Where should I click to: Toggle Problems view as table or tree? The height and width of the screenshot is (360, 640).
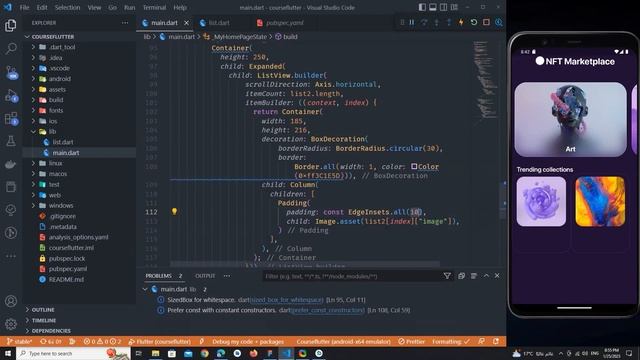[473, 276]
